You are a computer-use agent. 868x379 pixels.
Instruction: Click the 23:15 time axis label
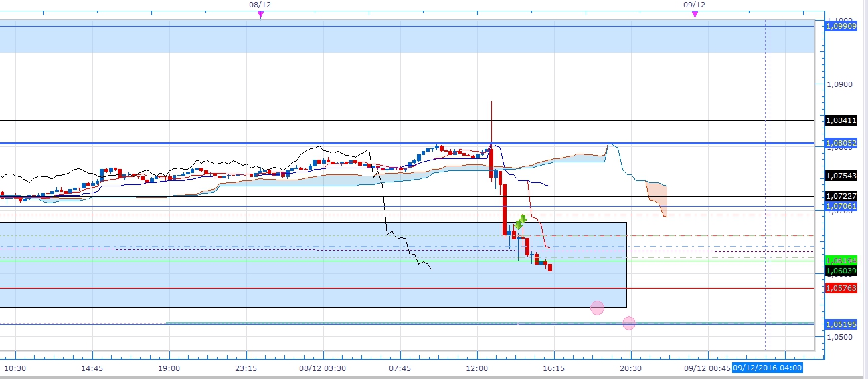pos(247,368)
